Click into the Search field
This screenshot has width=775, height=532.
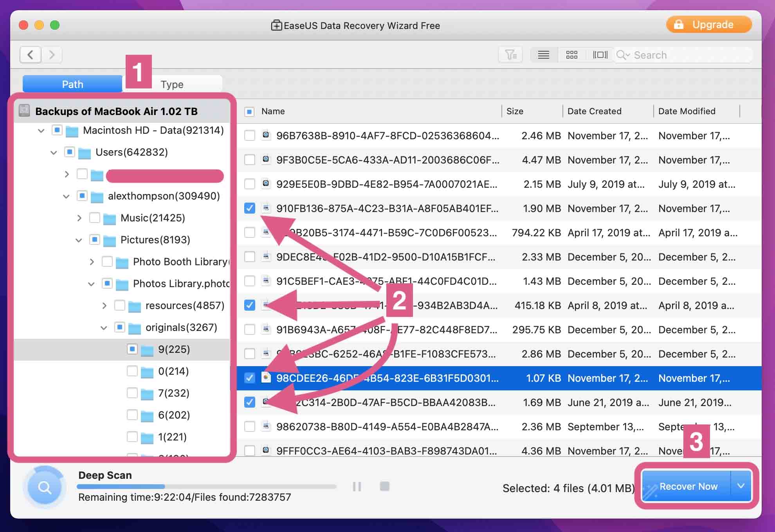click(x=683, y=55)
